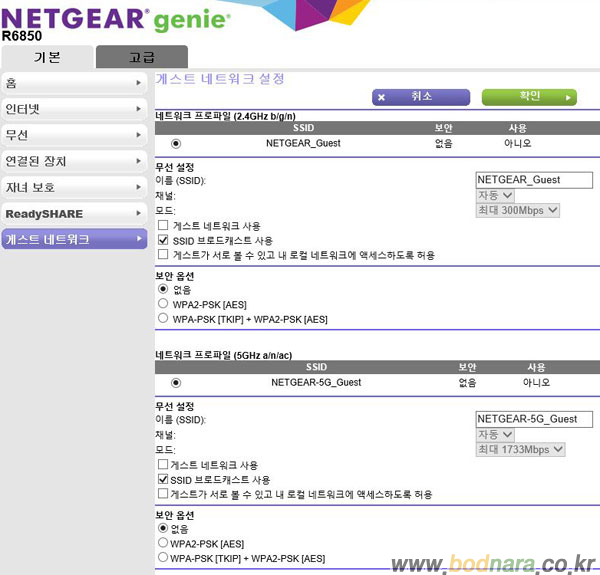
Task: Expand the arrow beside 홈
Action: (139, 83)
